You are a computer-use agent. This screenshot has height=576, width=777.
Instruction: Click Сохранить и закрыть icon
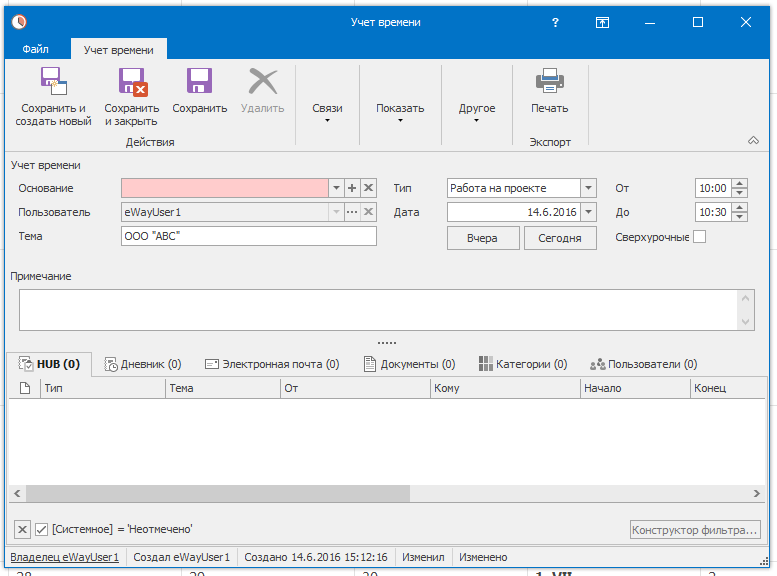(x=133, y=81)
